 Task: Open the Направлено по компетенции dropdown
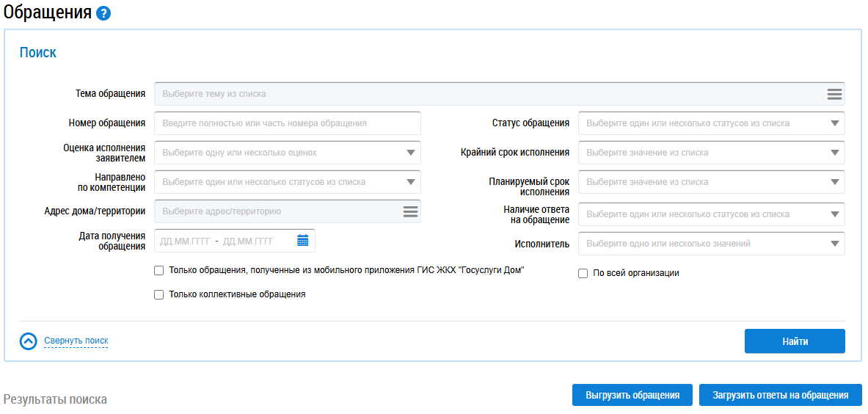tap(410, 182)
